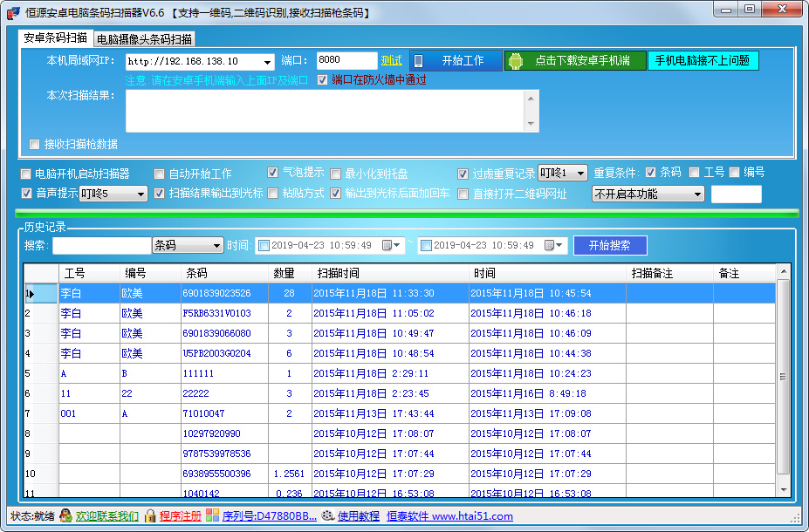809x532 pixels.
Task: Click the 序列号:D47880BB... link
Action: click(270, 515)
